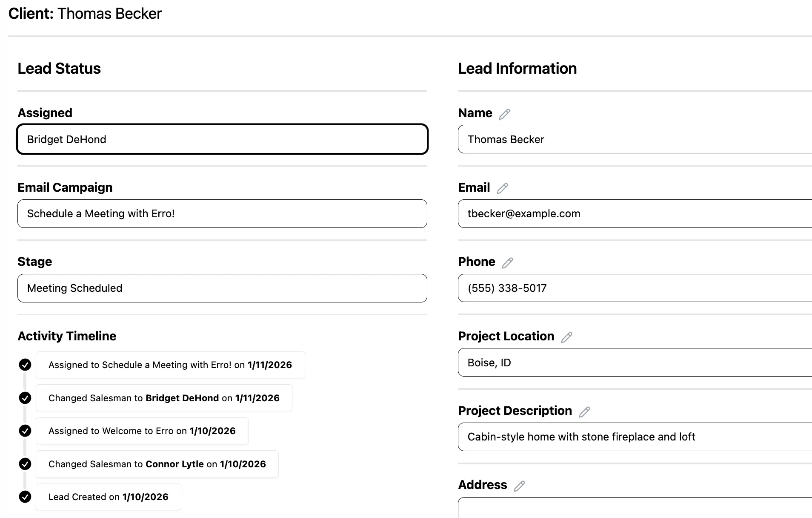Open the Assigned dropdown showing Bridget DeHond
This screenshot has width=812, height=518.
point(222,139)
